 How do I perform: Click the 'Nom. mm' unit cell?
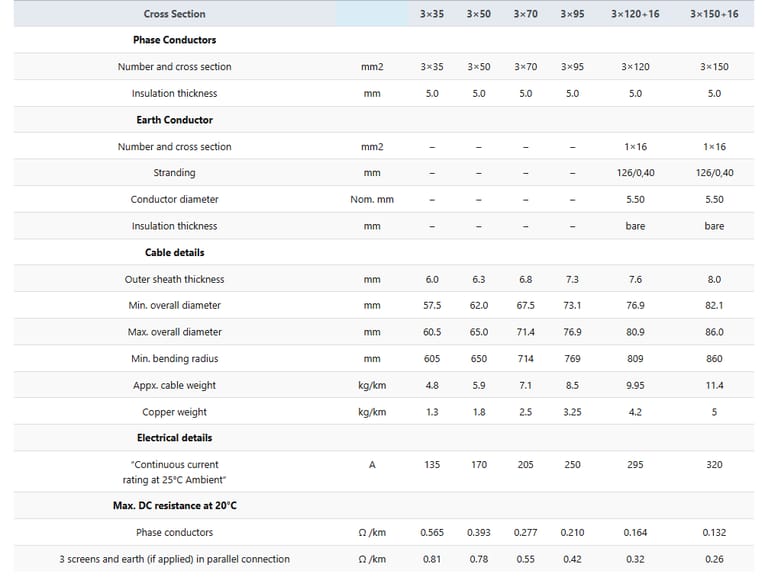[372, 200]
